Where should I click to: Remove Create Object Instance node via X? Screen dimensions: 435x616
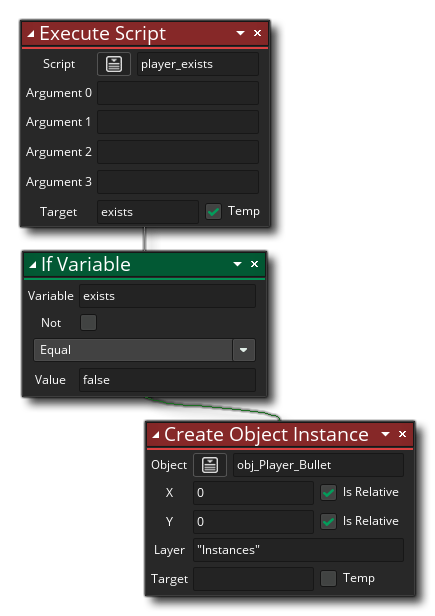(x=402, y=434)
